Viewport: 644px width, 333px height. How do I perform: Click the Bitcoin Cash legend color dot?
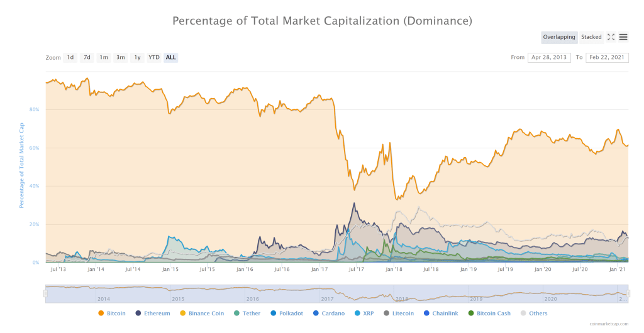(472, 313)
